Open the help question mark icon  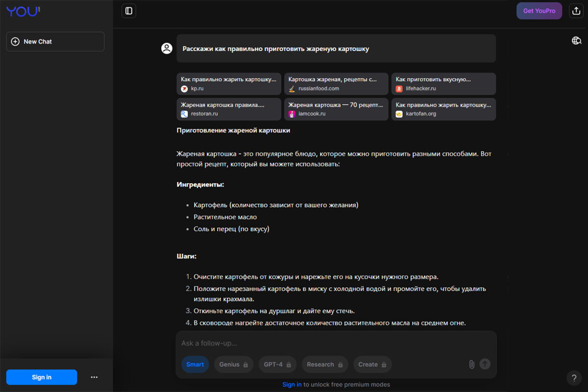coord(574,378)
